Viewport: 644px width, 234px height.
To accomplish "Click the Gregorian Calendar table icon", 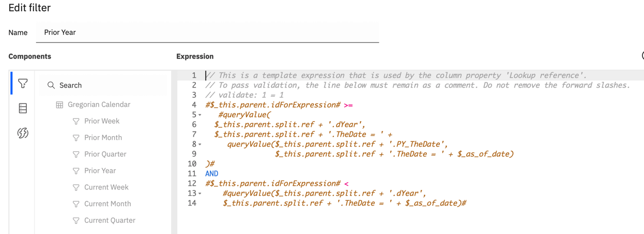I will [59, 105].
